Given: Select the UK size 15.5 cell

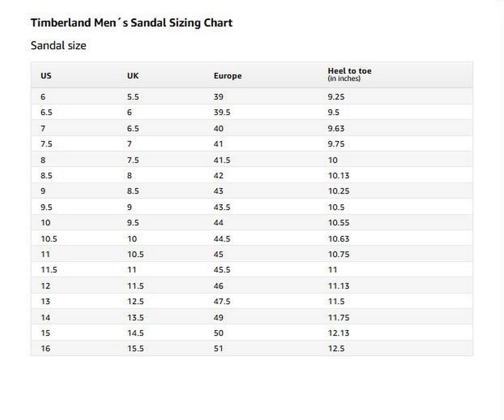Looking at the screenshot, I should tap(135, 348).
